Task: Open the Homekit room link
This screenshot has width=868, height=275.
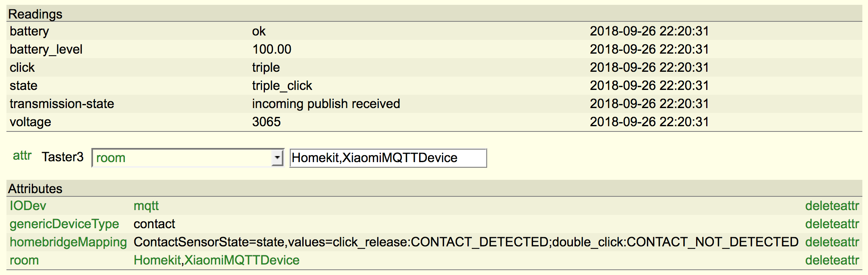Action: (157, 260)
